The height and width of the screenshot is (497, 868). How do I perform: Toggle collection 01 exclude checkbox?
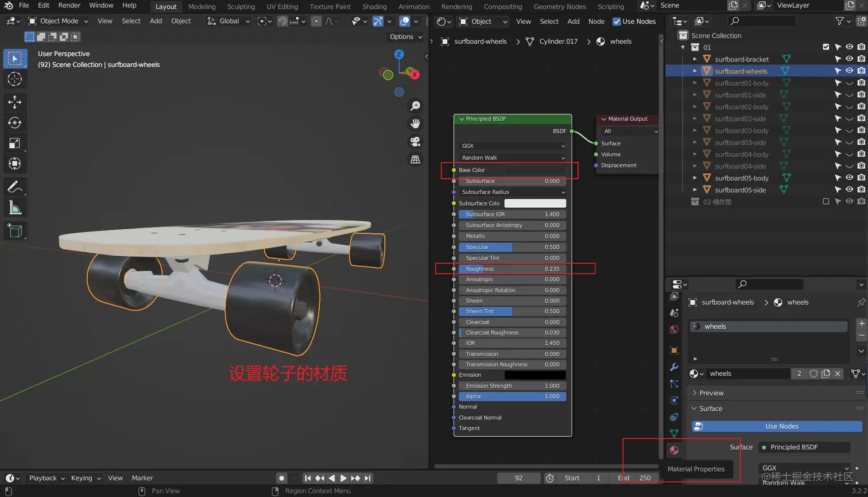click(x=826, y=47)
